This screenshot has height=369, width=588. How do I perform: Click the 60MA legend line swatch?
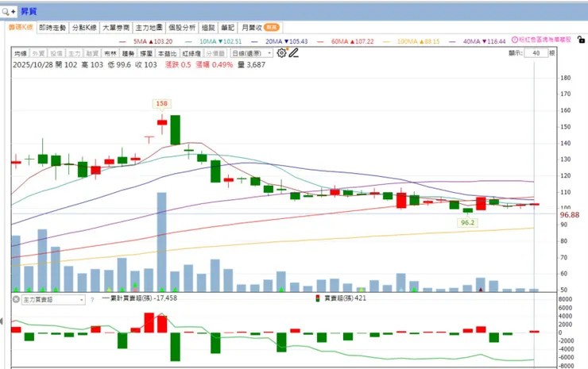(x=320, y=41)
